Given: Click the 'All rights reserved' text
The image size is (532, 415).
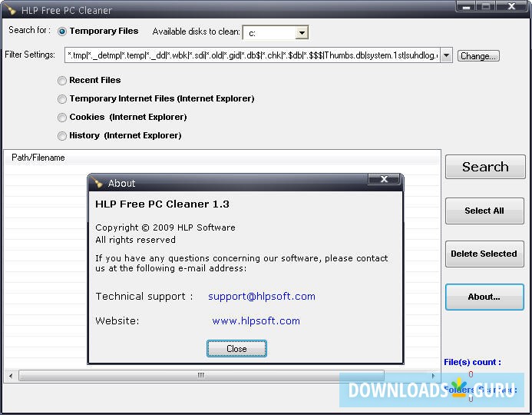Looking at the screenshot, I should coord(135,240).
